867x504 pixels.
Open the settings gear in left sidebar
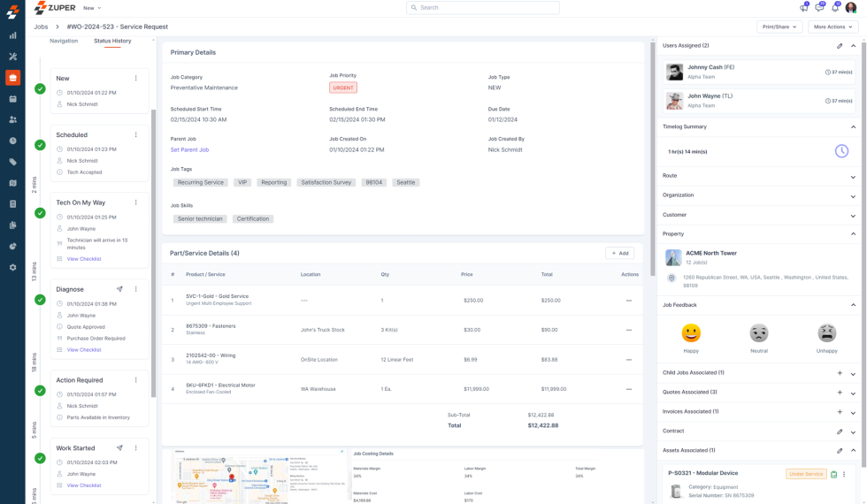[12, 267]
